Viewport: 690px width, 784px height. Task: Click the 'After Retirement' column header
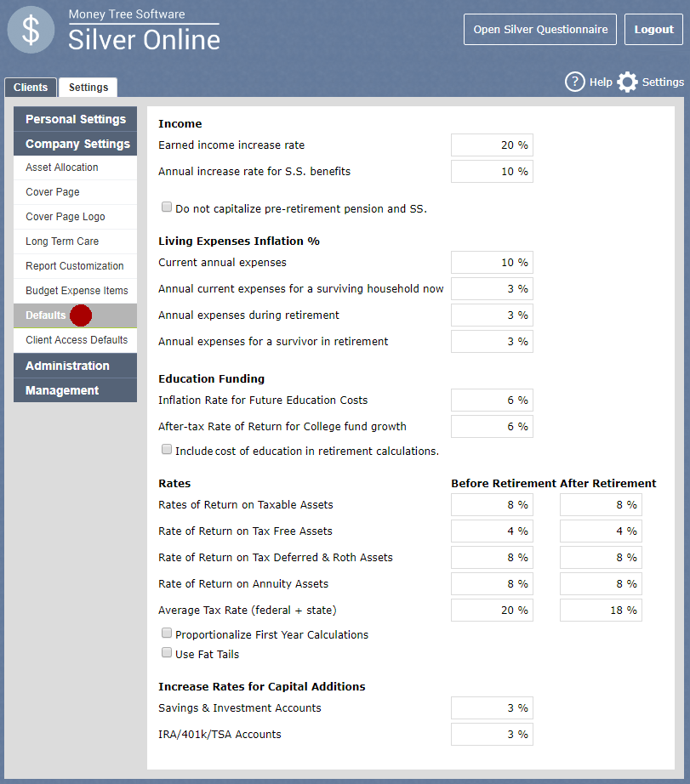point(608,484)
